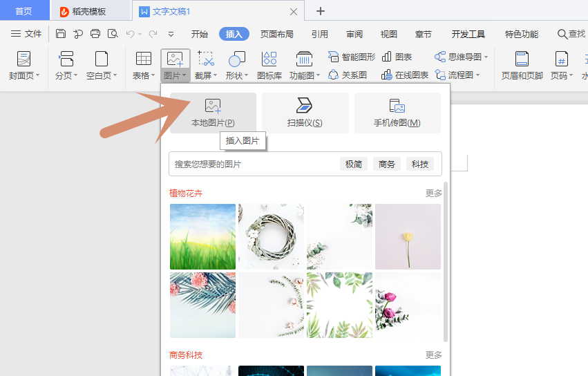Click the Undo arrow icon
Viewport: 588px width, 376px height.
point(130,34)
